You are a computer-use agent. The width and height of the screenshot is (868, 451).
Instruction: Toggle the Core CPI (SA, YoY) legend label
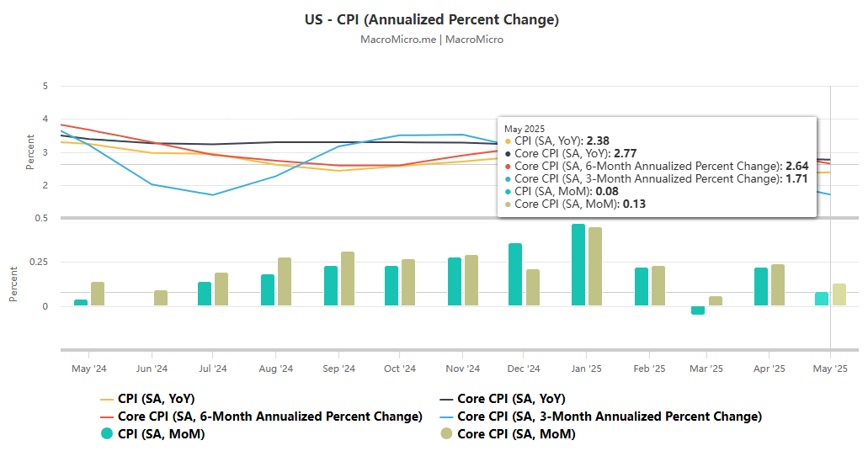click(x=511, y=399)
